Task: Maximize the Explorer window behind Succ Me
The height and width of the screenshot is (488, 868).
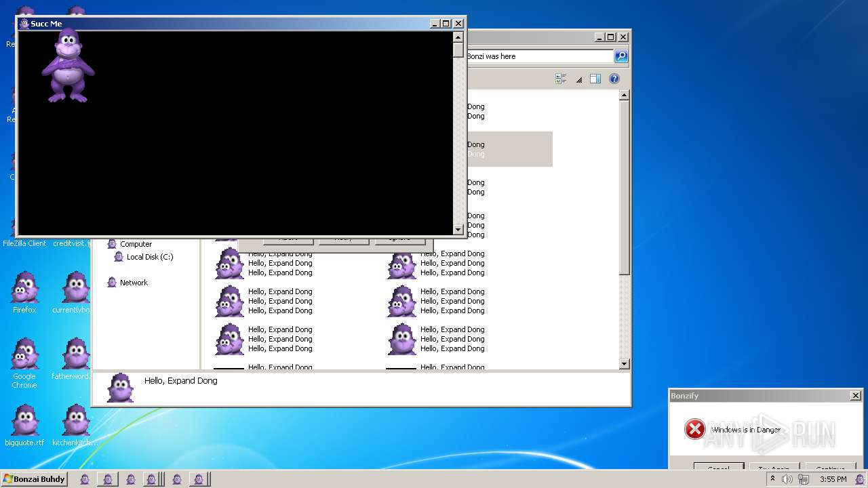Action: [x=611, y=37]
